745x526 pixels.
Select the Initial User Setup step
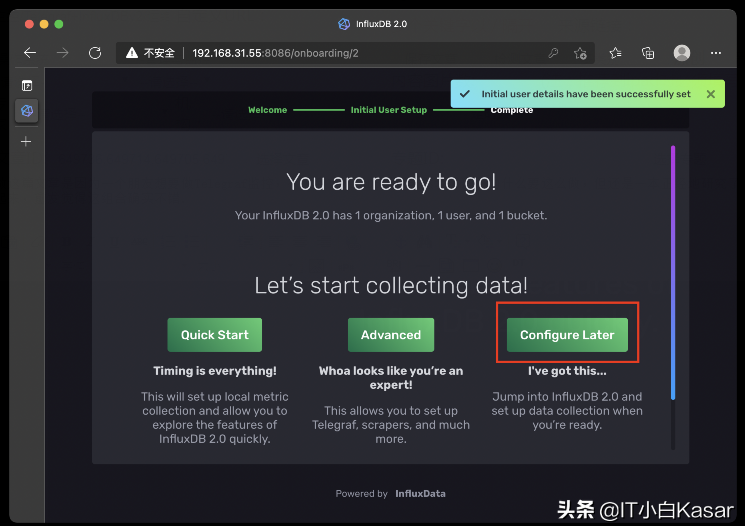(x=389, y=110)
